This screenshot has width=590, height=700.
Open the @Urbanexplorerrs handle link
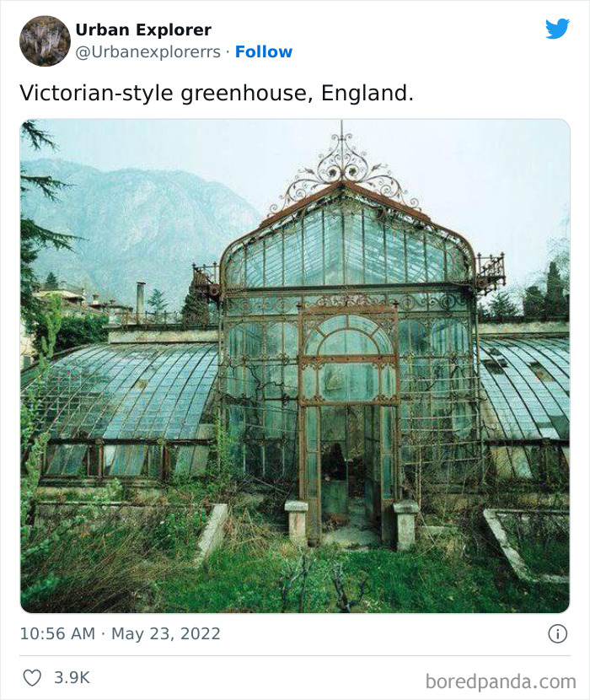(148, 51)
